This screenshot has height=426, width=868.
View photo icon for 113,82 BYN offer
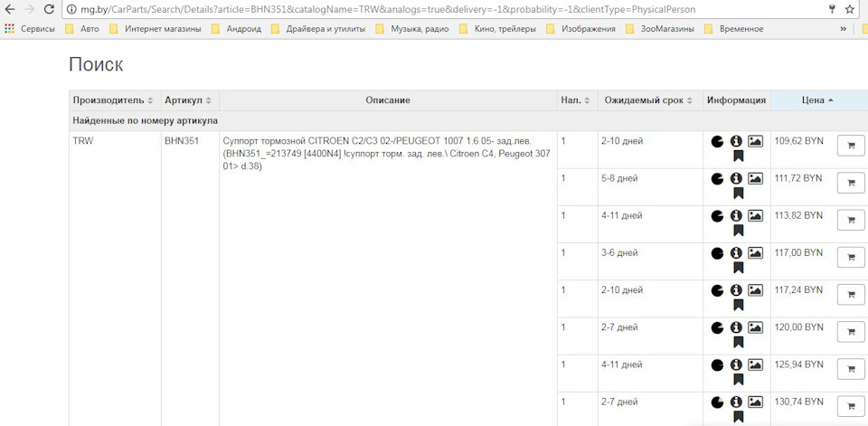pyautogui.click(x=755, y=215)
